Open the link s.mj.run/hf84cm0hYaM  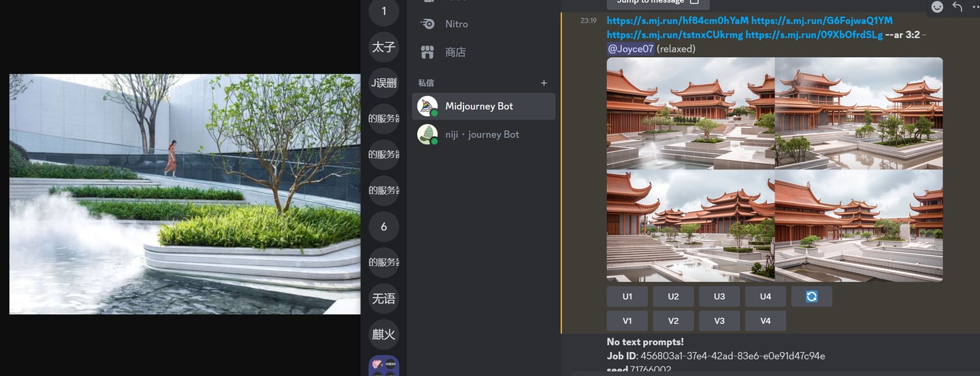click(x=678, y=20)
